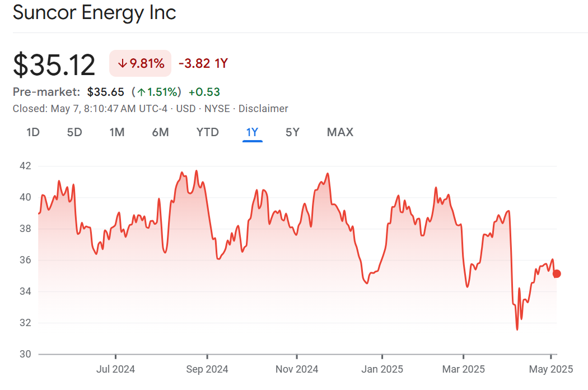Click the Mar 2025 axis label
The width and height of the screenshot is (588, 390).
point(463,369)
